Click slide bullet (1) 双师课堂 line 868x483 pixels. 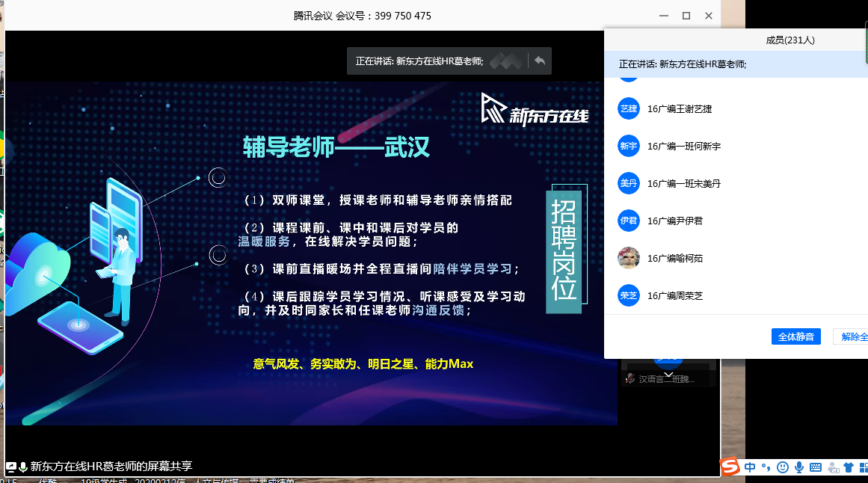click(378, 200)
